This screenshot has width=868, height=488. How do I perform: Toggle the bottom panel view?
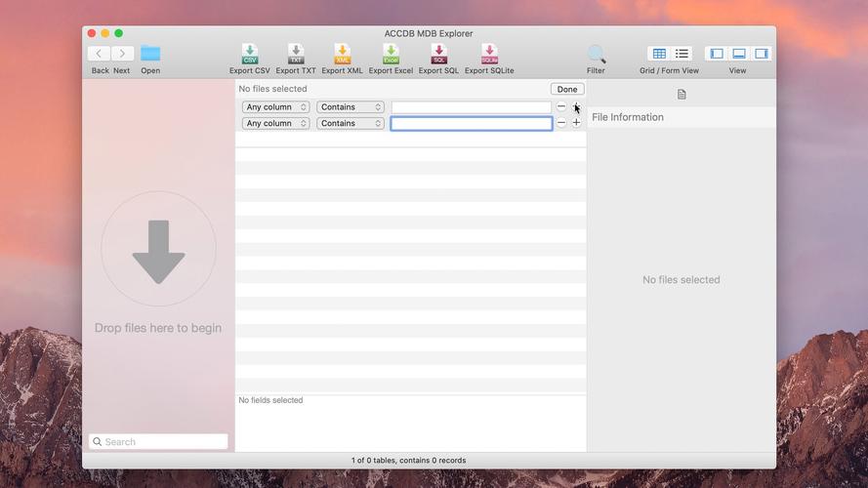pyautogui.click(x=739, y=54)
